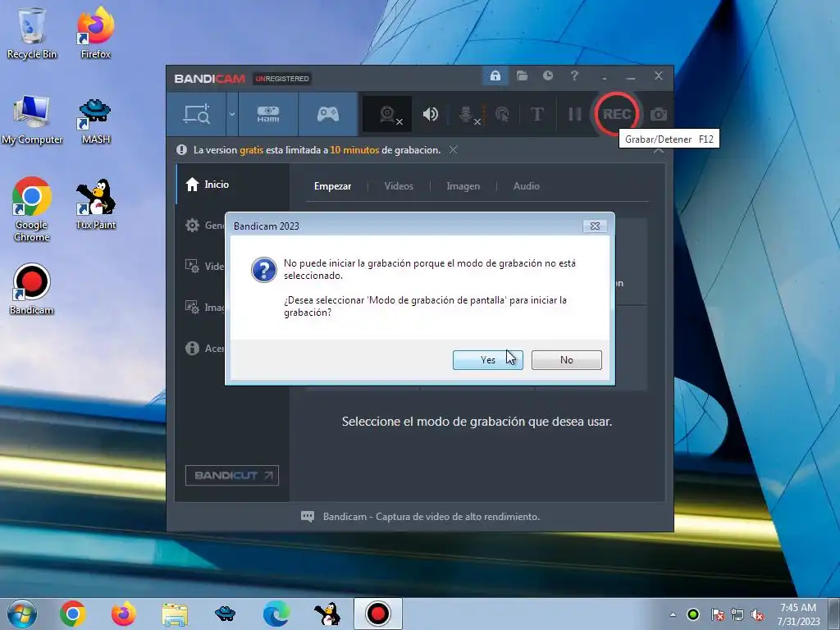Capture screenshot with camera icon
Image resolution: width=840 pixels, height=630 pixels.
pos(659,114)
